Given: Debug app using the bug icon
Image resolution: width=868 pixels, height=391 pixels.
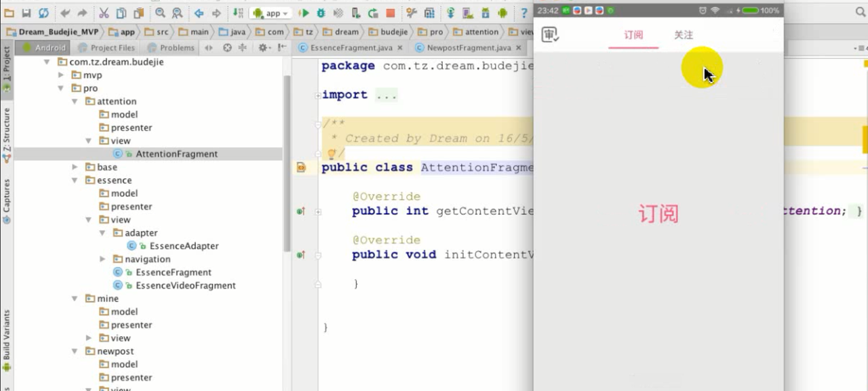Looking at the screenshot, I should click(x=321, y=13).
